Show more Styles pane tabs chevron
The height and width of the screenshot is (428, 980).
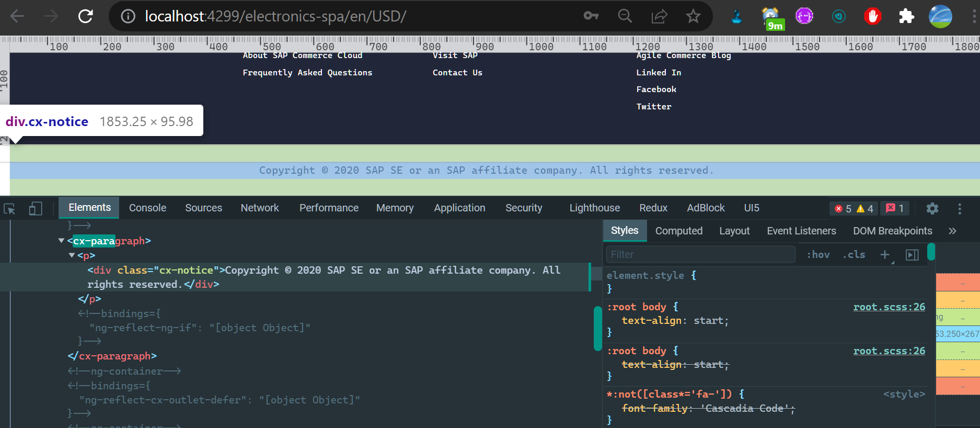952,231
